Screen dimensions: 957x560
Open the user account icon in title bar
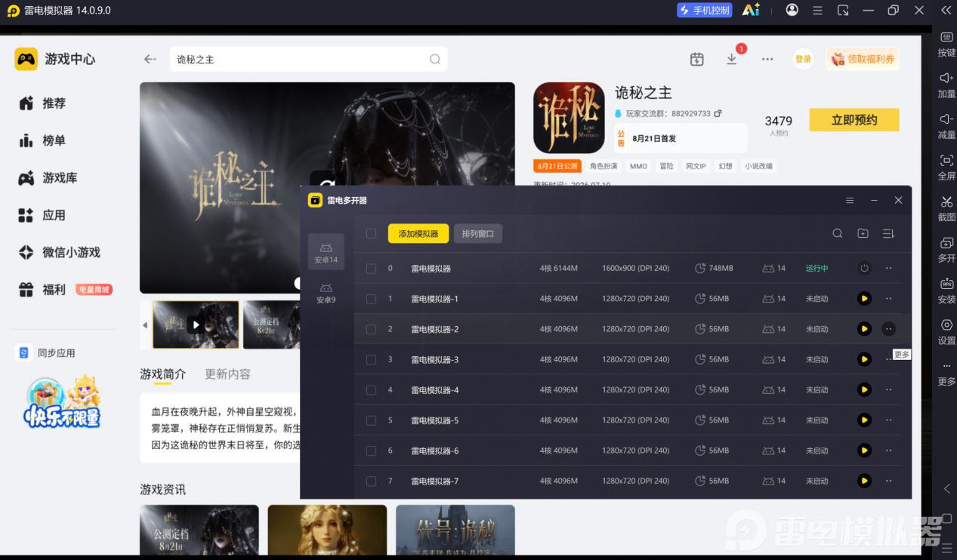point(792,10)
